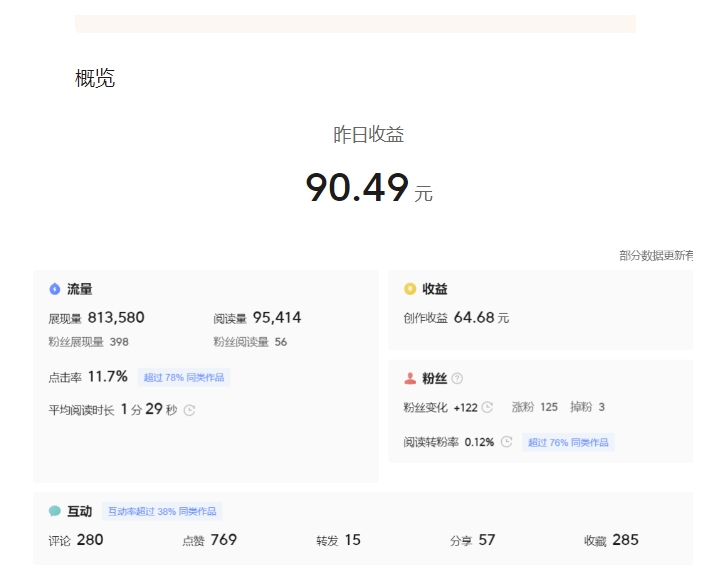Click the 超过 76% 同类作品 badge

click(568, 442)
